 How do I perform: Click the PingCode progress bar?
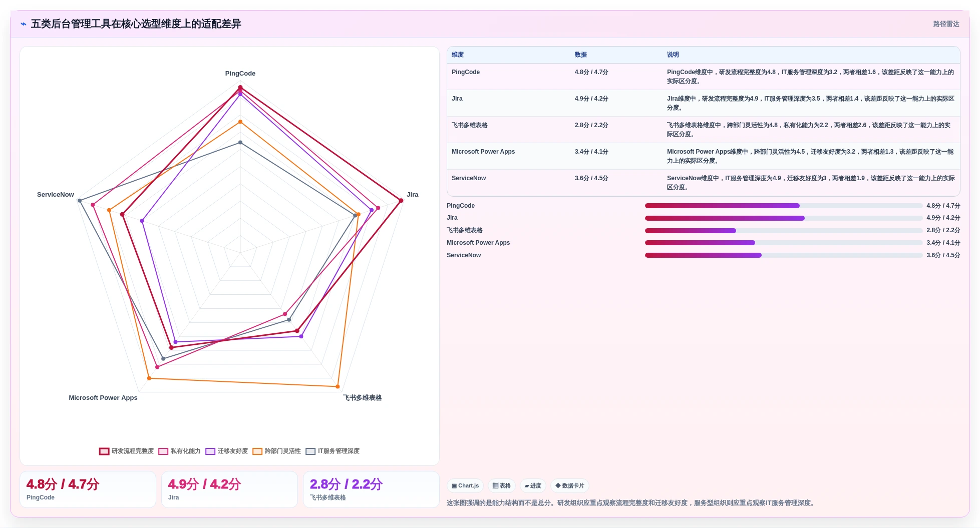tap(784, 206)
